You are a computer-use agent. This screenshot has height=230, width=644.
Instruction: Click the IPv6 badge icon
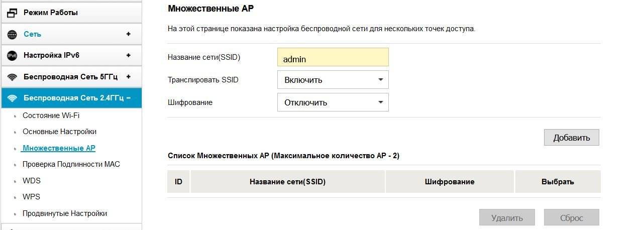click(x=12, y=56)
